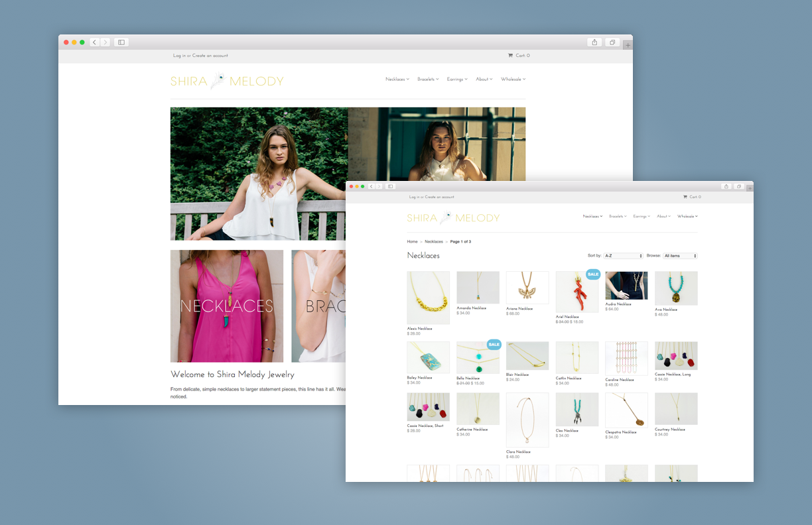812x525 pixels.
Task: Click the Create an account link in the rear window
Action: coord(210,56)
